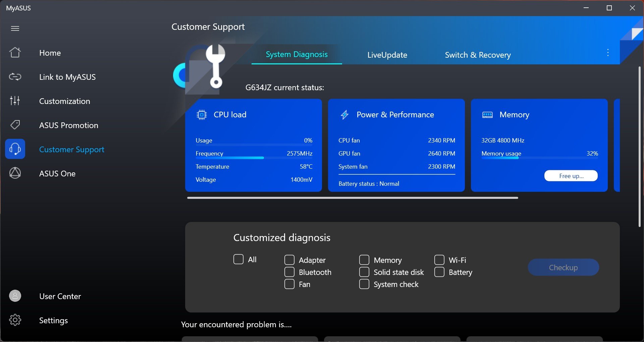The width and height of the screenshot is (644, 342).
Task: Click the Free up... memory button
Action: [571, 176]
